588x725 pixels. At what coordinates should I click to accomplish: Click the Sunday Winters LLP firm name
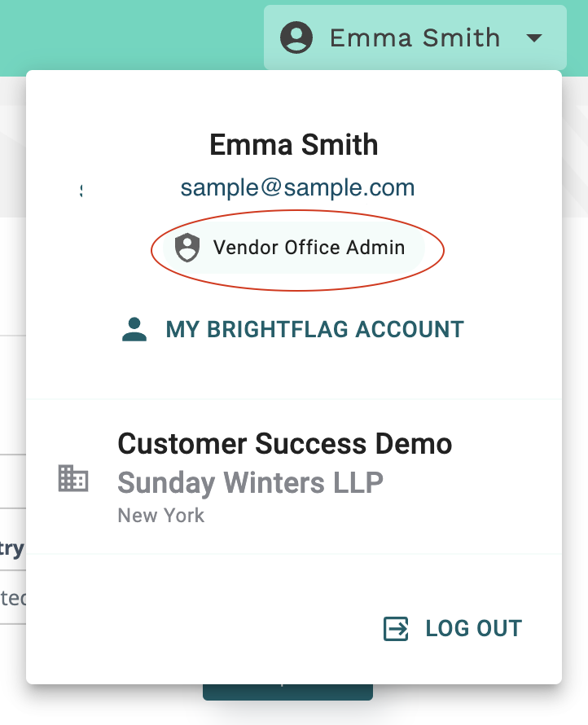click(251, 483)
